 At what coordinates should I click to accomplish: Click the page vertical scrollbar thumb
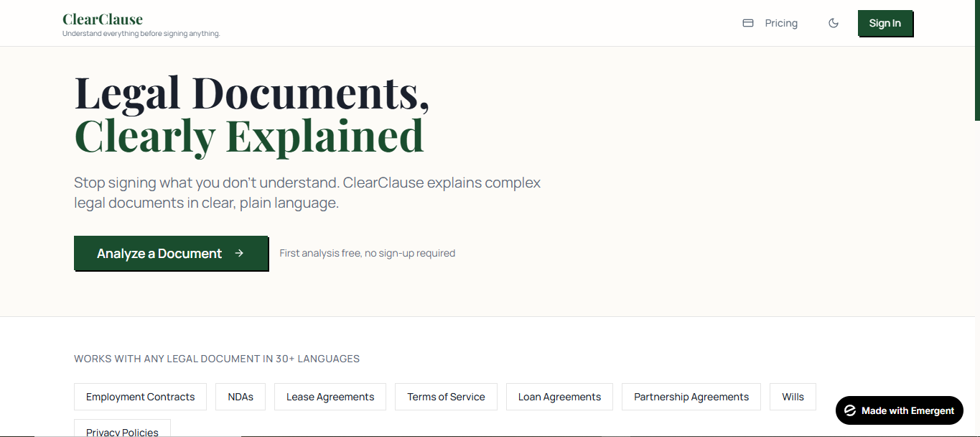977,60
